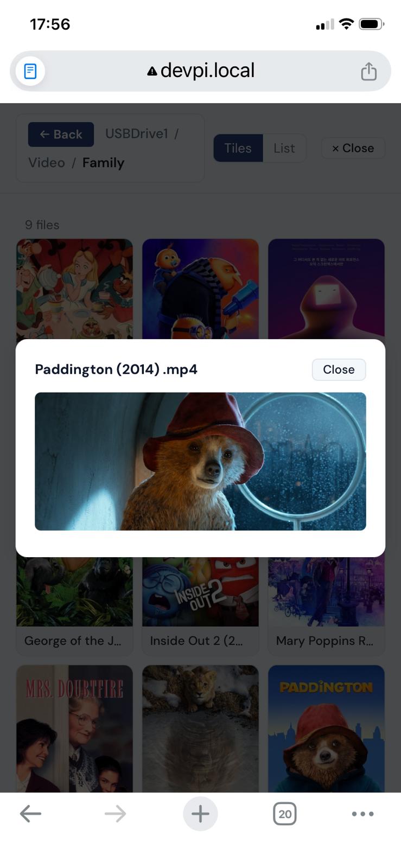401x868 pixels.
Task: Click the Paddington preview image
Action: point(200,461)
